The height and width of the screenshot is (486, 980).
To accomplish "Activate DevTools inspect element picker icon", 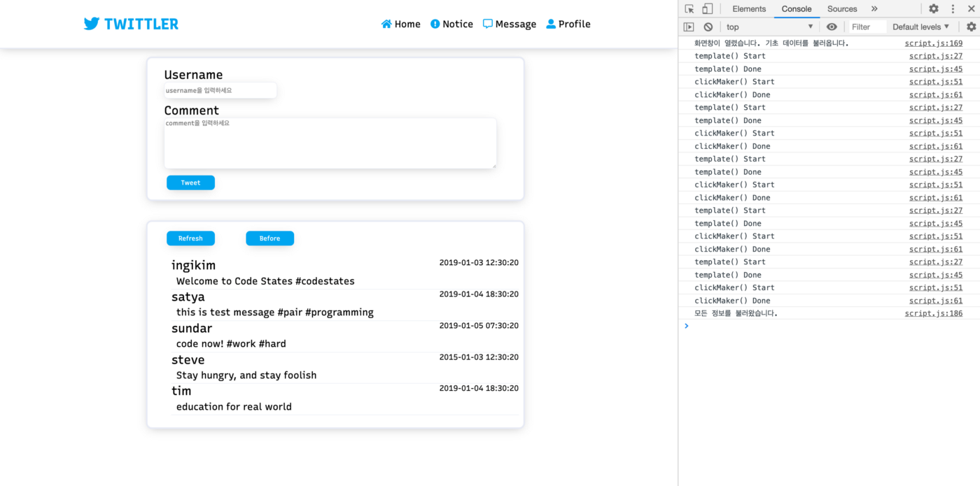I will [x=689, y=9].
